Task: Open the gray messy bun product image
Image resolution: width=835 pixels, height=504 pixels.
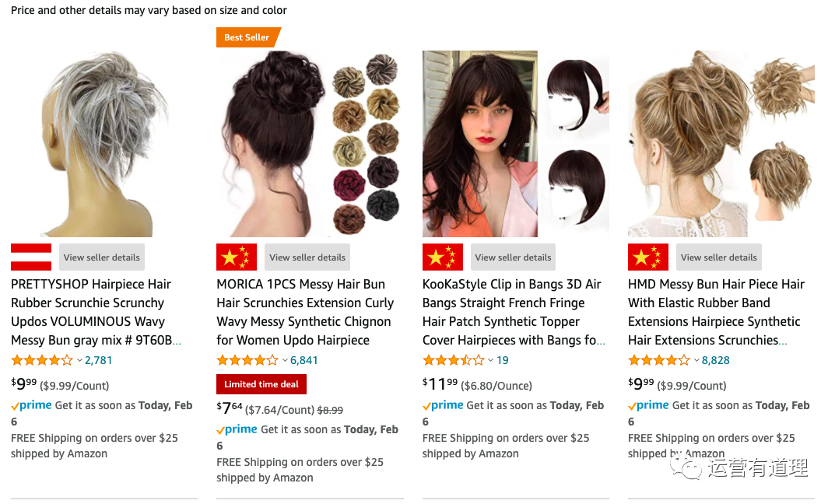Action: [x=103, y=144]
